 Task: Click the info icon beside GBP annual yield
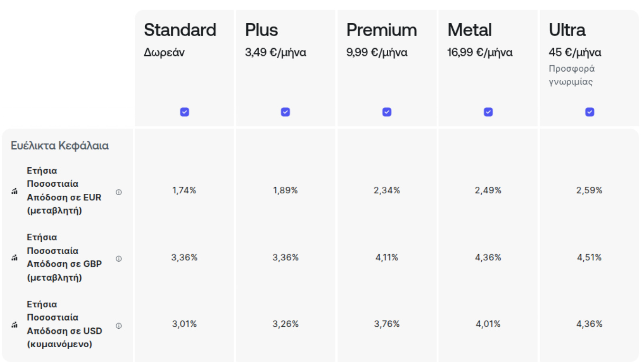(x=119, y=259)
